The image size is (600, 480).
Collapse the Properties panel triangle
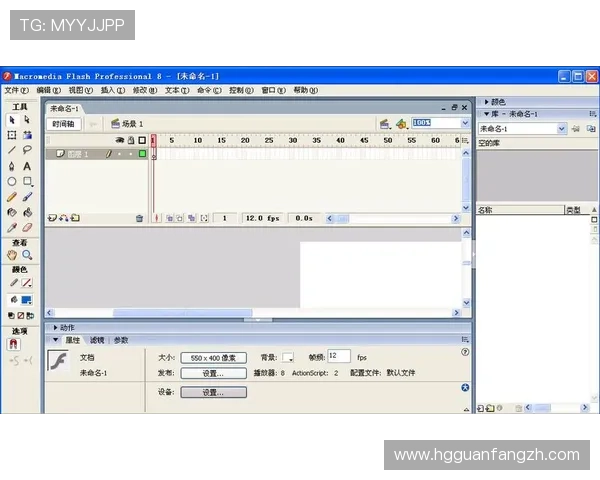[x=55, y=340]
